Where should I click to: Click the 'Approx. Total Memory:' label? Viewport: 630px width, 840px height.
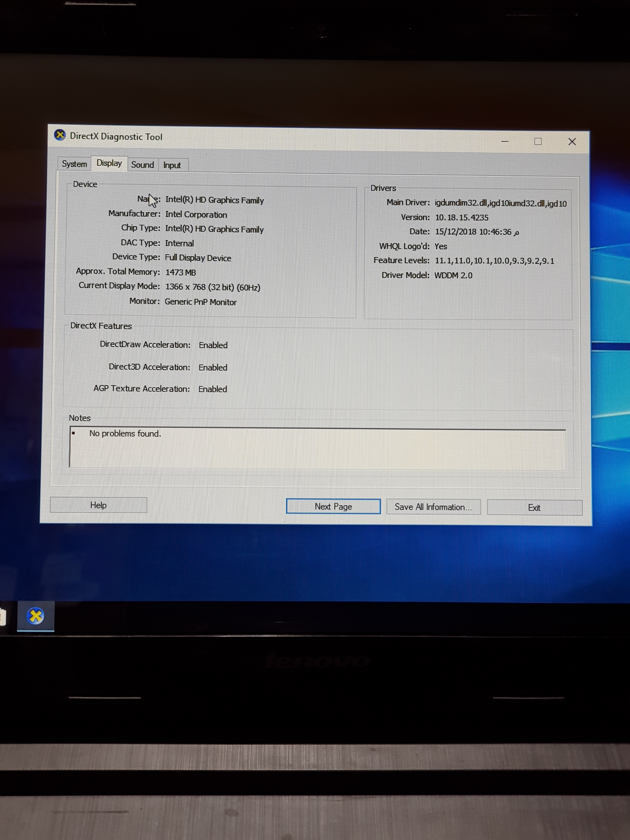click(x=118, y=271)
